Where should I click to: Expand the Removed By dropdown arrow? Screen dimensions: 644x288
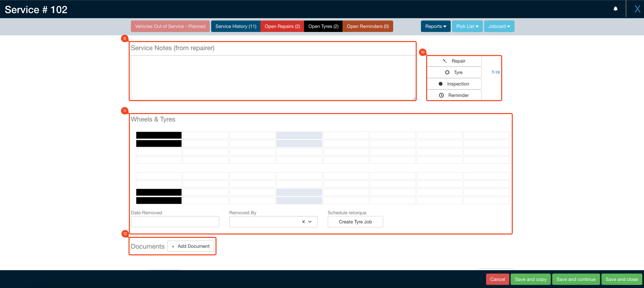[310, 222]
